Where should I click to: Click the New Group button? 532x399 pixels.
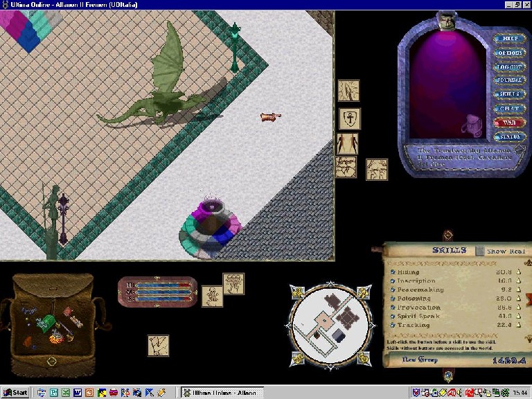coord(419,360)
